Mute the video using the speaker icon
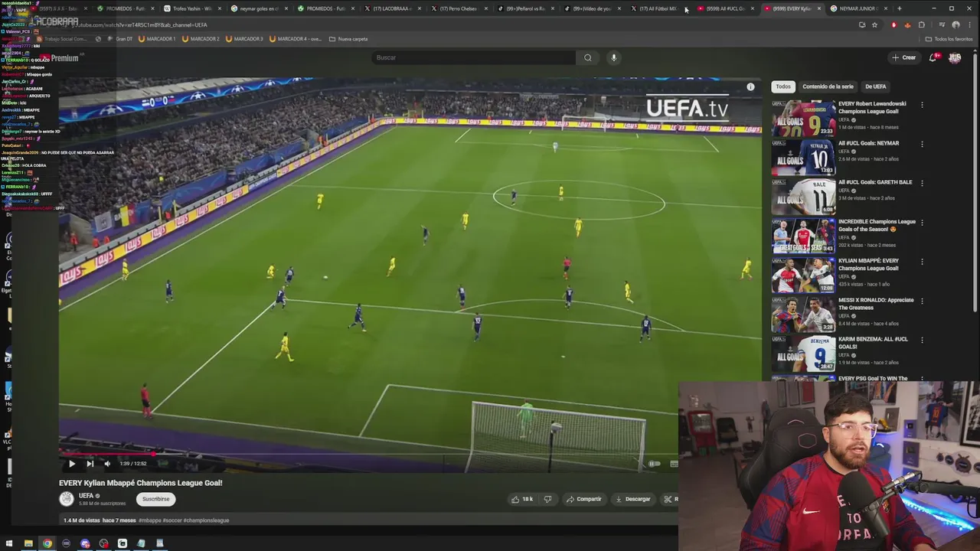 (107, 463)
